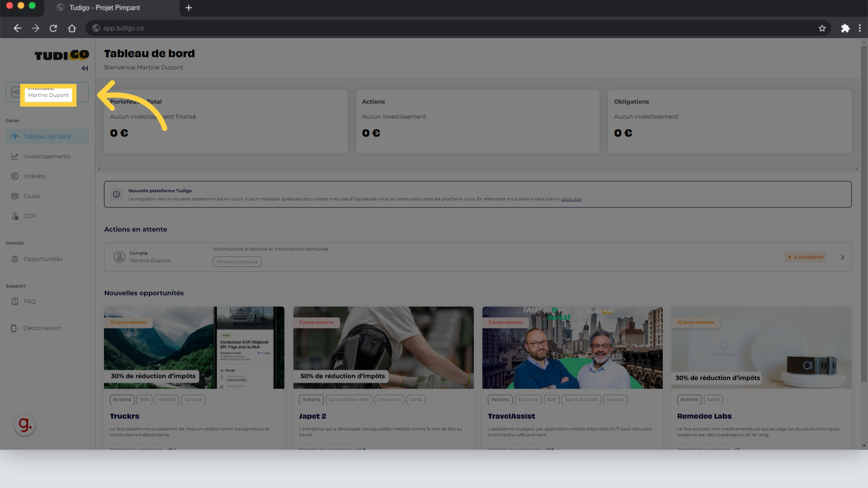
Task: Open the browser extensions puzzle icon
Action: [x=845, y=28]
